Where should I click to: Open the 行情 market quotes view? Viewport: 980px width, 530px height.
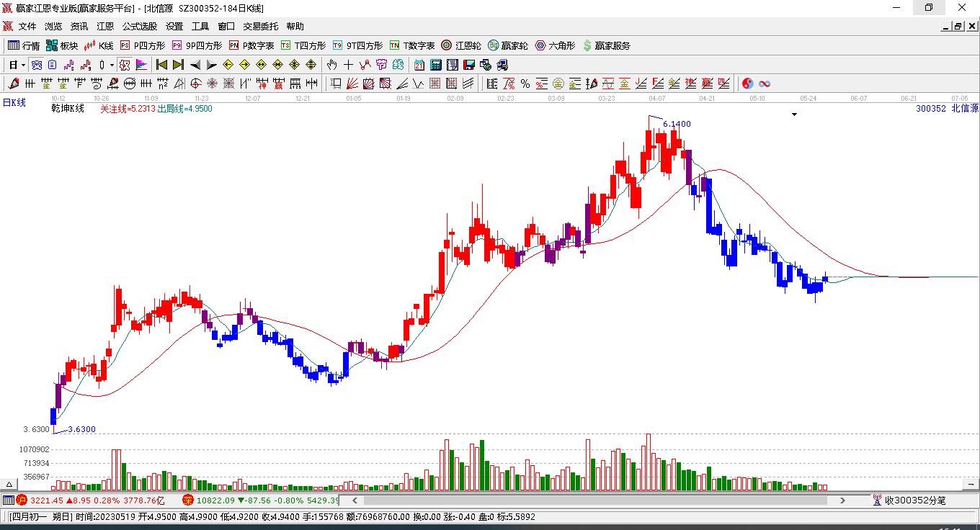(x=24, y=45)
